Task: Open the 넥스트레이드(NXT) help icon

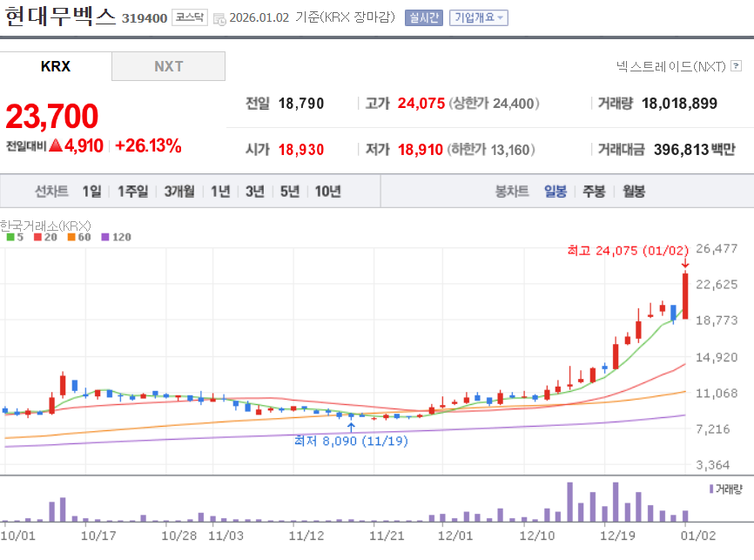Action: [x=736, y=66]
